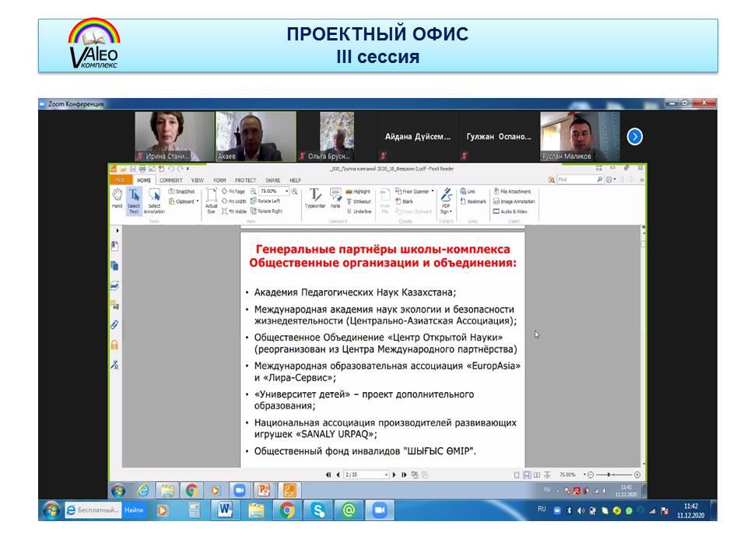This screenshot has height=560, width=747.
Task: Go to the previous page
Action: (x=338, y=474)
